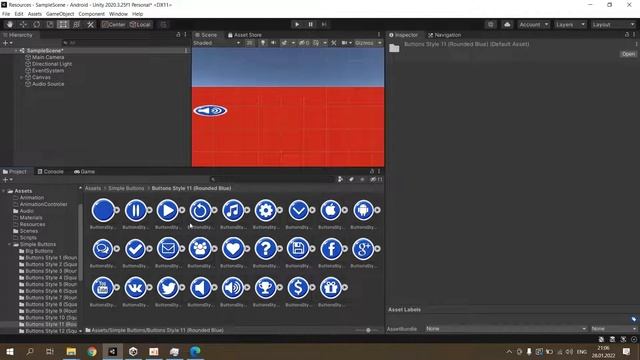Select the speaker button in Scene view
Image resolution: width=640 pixels, height=360 pixels.
point(210,111)
